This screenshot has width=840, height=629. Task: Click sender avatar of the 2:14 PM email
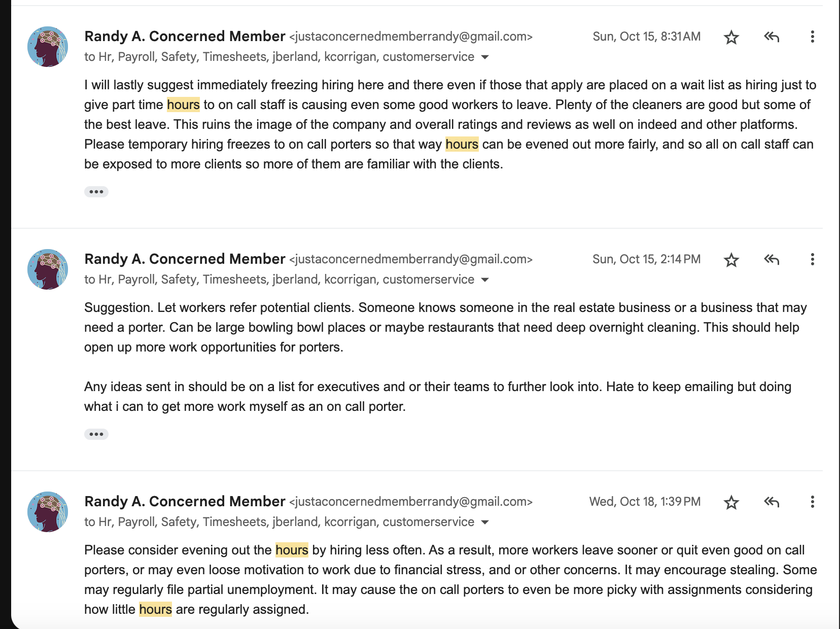click(48, 269)
